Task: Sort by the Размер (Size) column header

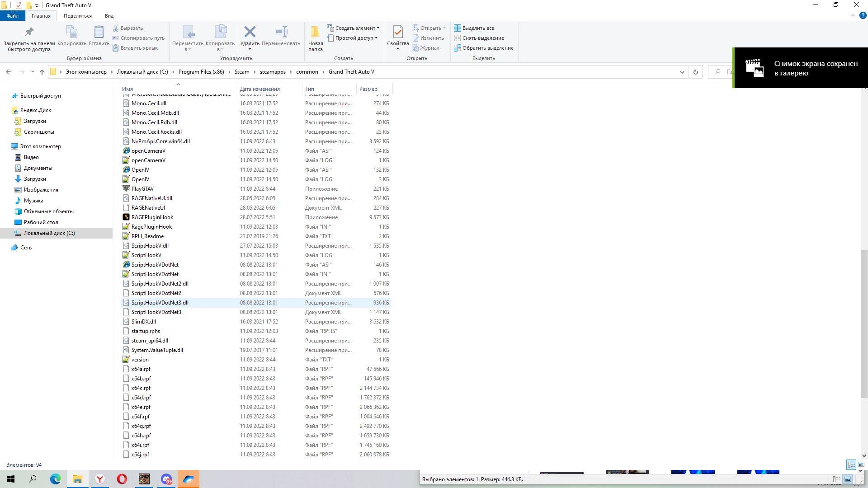Action: 368,89
